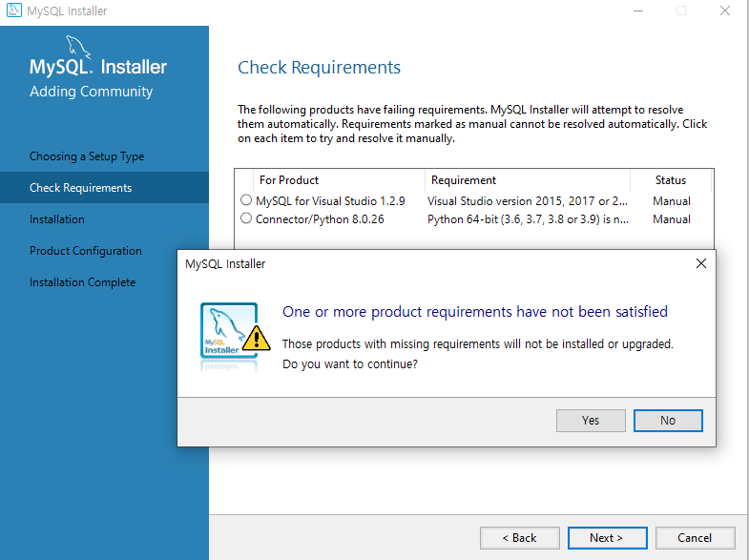
Task: Click Python 64-bit requirement text
Action: click(x=528, y=219)
